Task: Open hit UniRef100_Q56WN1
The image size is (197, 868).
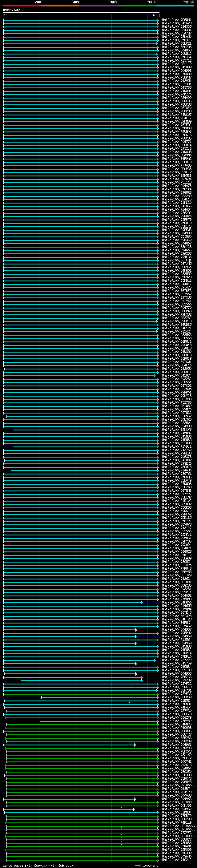Action: click(177, 20)
